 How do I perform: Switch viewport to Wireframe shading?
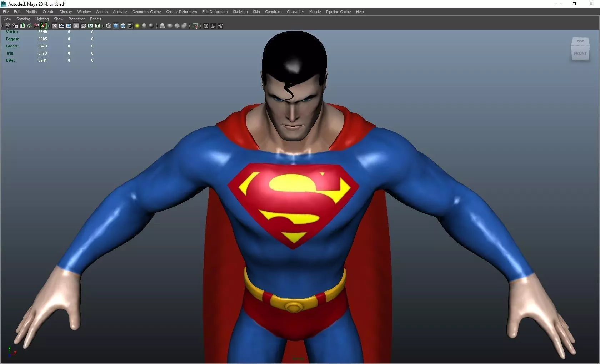point(109,26)
